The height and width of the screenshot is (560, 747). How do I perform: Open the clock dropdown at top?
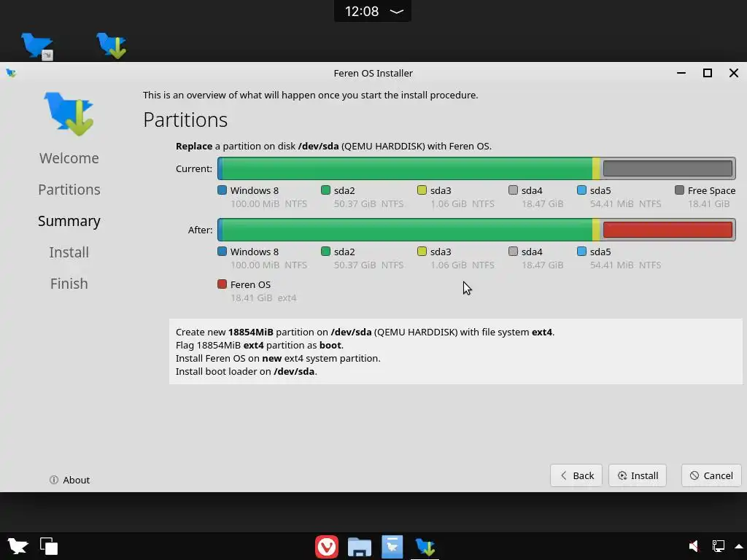[373, 11]
